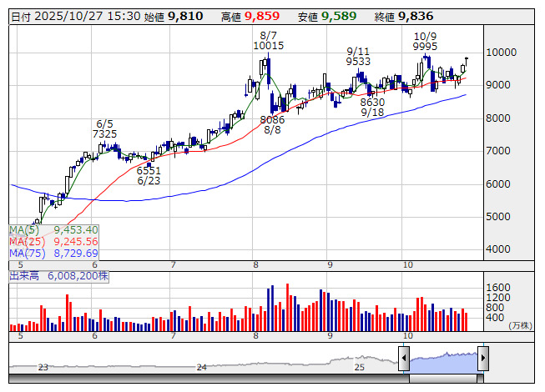The image size is (545, 392).
Task: Click the 1600 volume axis label
Action: pos(498,288)
